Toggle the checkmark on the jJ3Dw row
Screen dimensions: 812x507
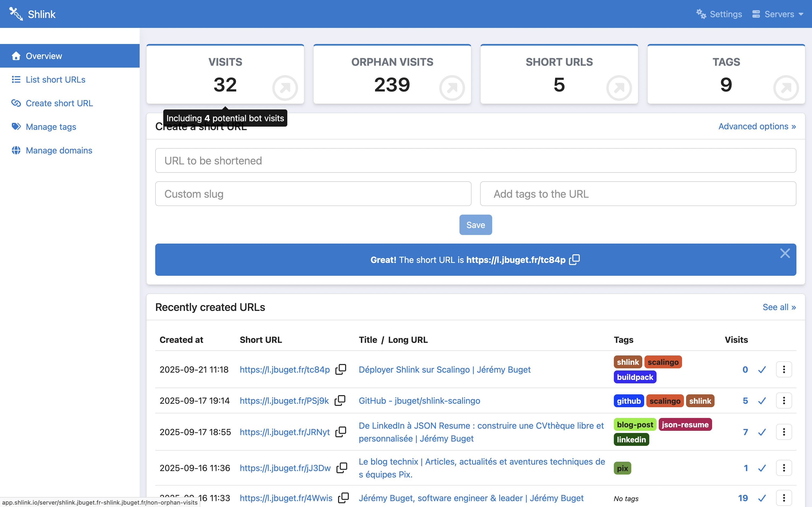pos(762,468)
